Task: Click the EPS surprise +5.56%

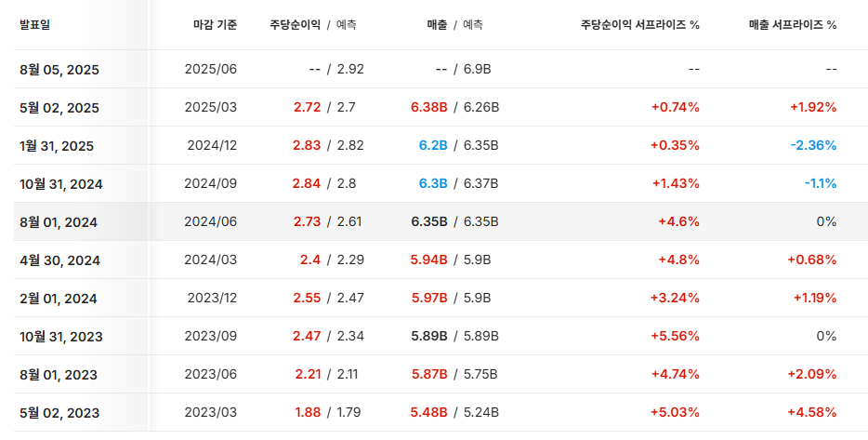Action: coord(675,337)
